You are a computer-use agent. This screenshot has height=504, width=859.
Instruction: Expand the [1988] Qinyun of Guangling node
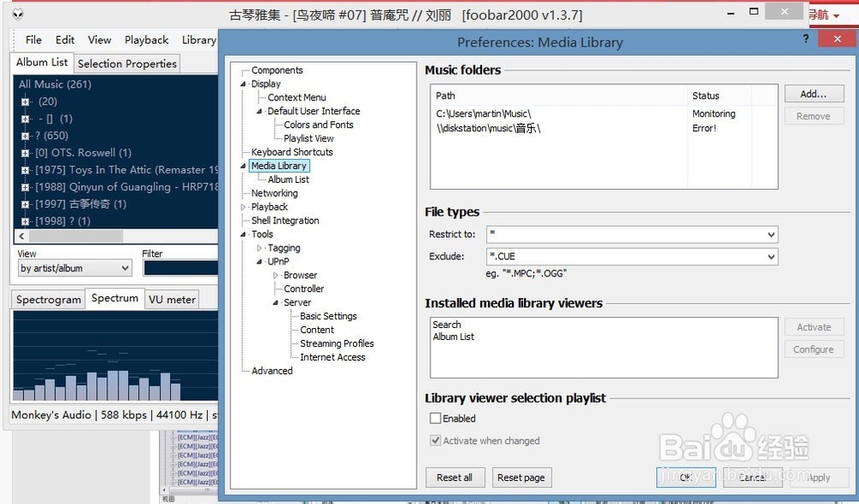coord(25,187)
